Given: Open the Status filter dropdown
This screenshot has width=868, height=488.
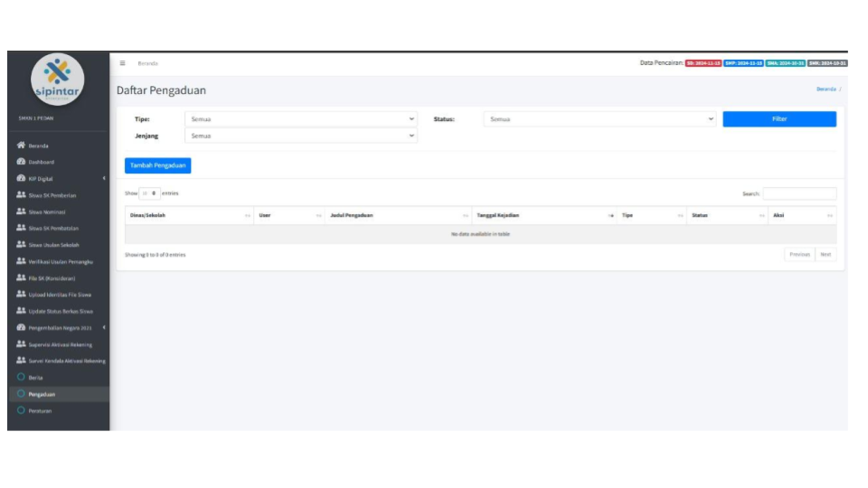Looking at the screenshot, I should coord(599,119).
